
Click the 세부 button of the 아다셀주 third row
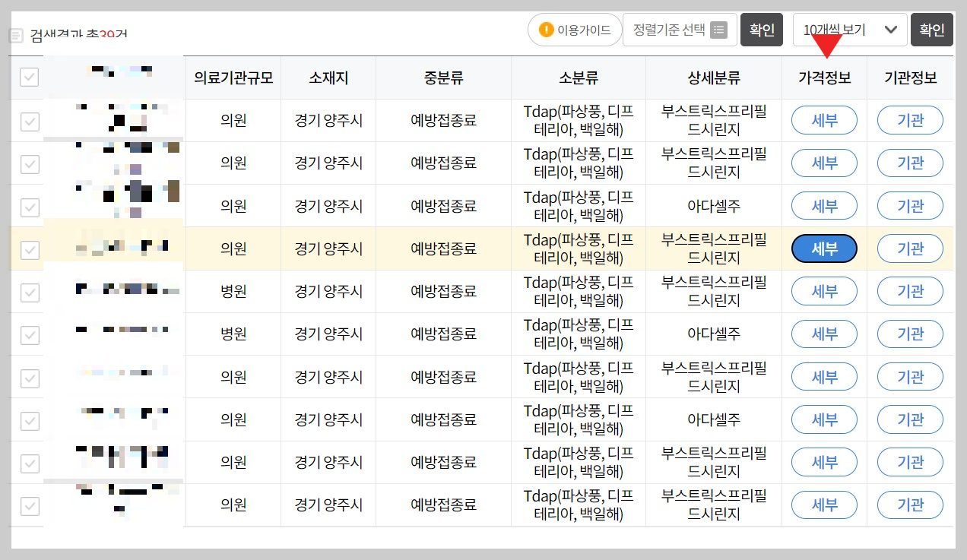point(824,205)
